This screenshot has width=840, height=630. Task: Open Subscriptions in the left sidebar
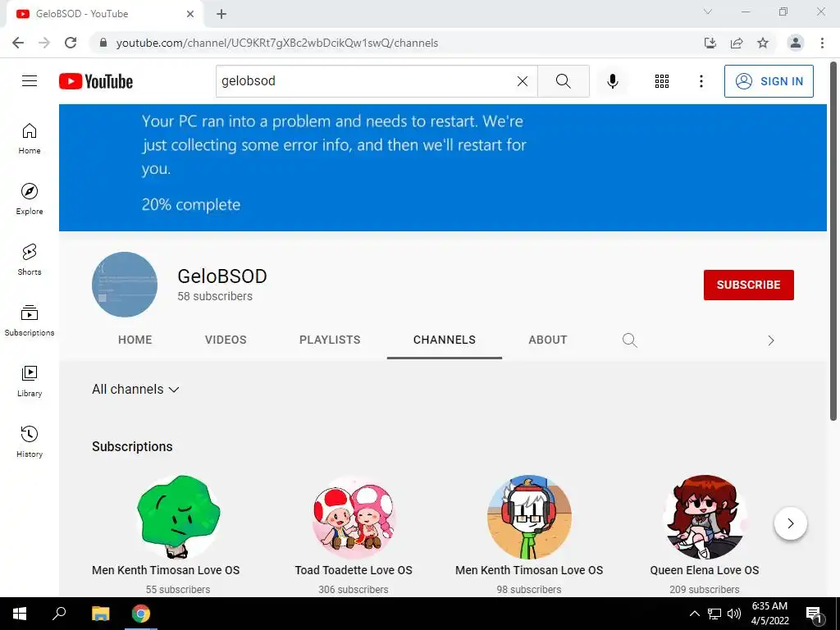[30, 321]
